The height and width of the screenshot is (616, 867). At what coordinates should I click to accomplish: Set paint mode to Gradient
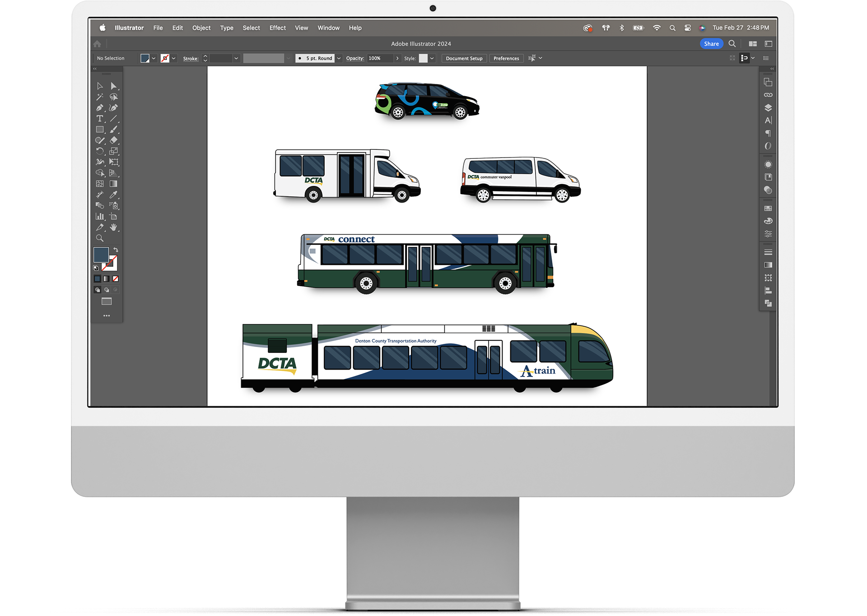106,279
